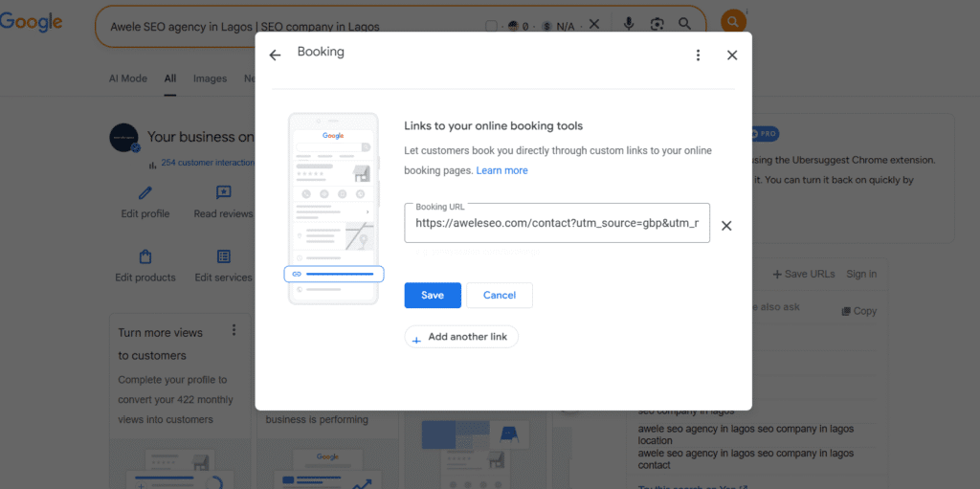This screenshot has height=489, width=980.
Task: Click the Turn more views to customers card text
Action: pos(161,344)
